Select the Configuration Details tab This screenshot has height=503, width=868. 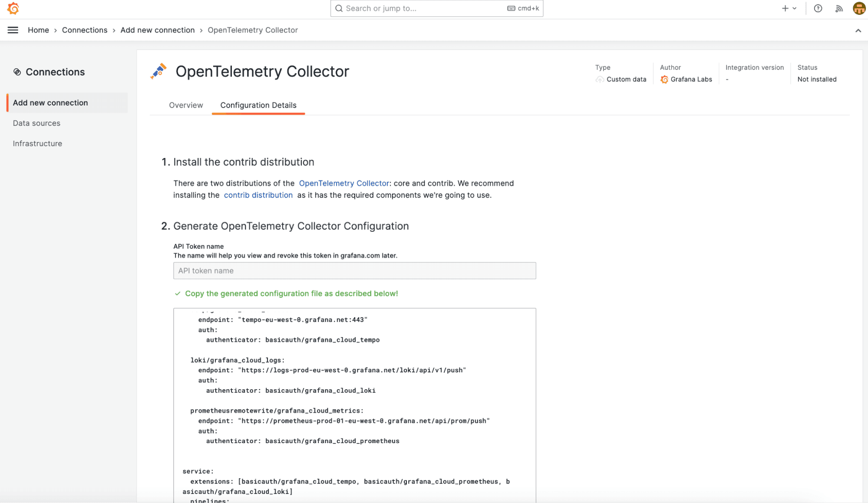point(258,105)
